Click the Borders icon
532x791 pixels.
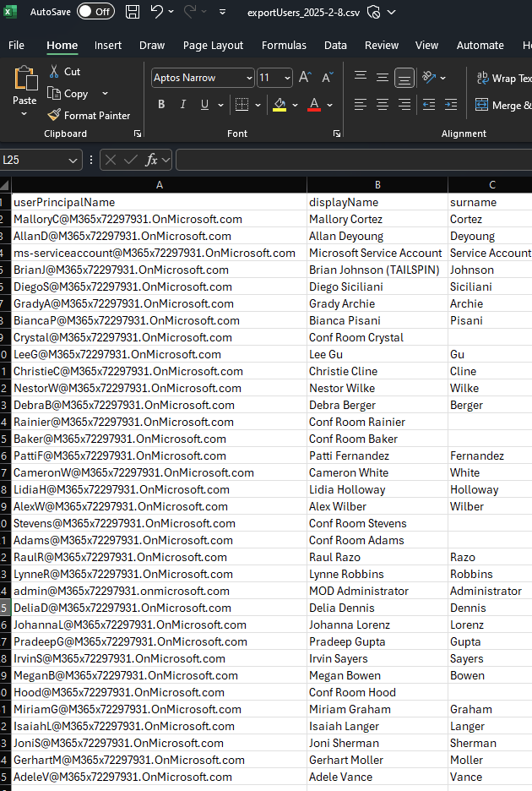click(x=242, y=105)
